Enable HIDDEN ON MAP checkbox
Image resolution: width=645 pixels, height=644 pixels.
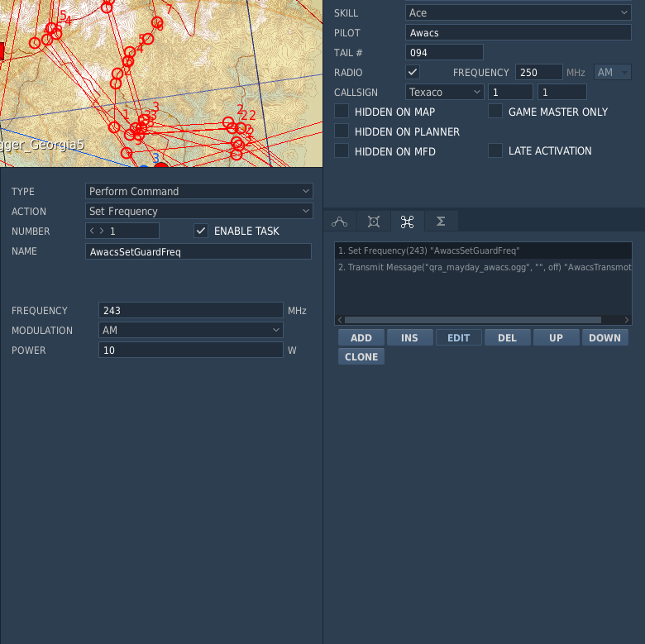(x=342, y=111)
